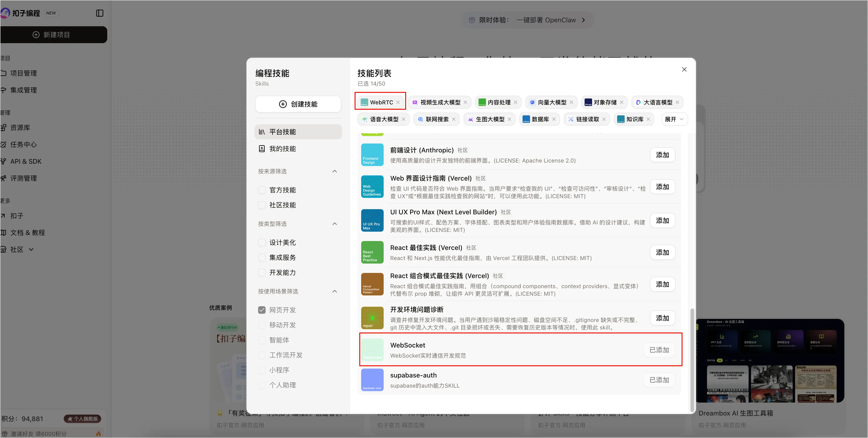Add the Web 界面设计指南 skill
This screenshot has height=438, width=868.
662,187
